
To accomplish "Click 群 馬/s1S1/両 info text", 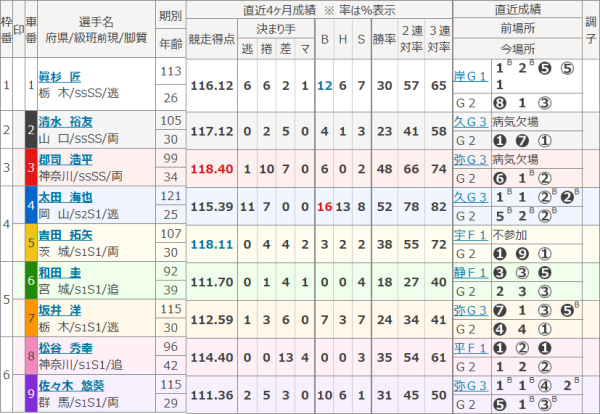I will coord(79,403).
